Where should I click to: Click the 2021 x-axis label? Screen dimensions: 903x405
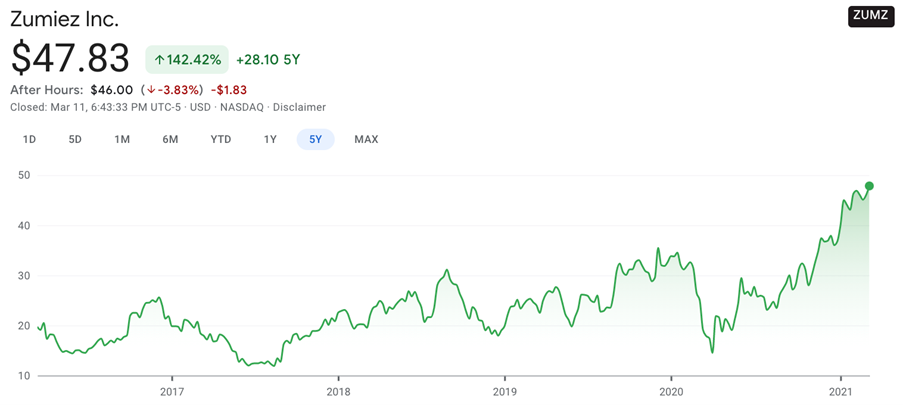coord(841,393)
